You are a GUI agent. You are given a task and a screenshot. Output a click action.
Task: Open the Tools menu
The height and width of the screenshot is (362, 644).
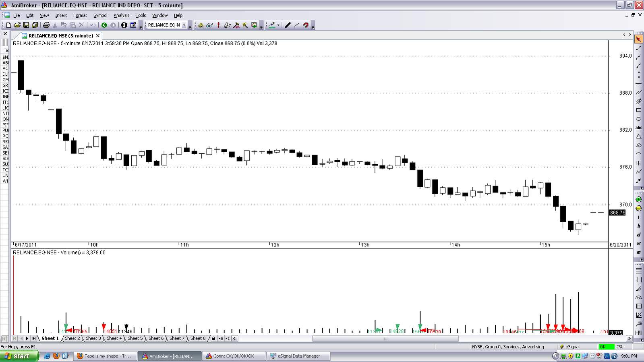point(141,15)
